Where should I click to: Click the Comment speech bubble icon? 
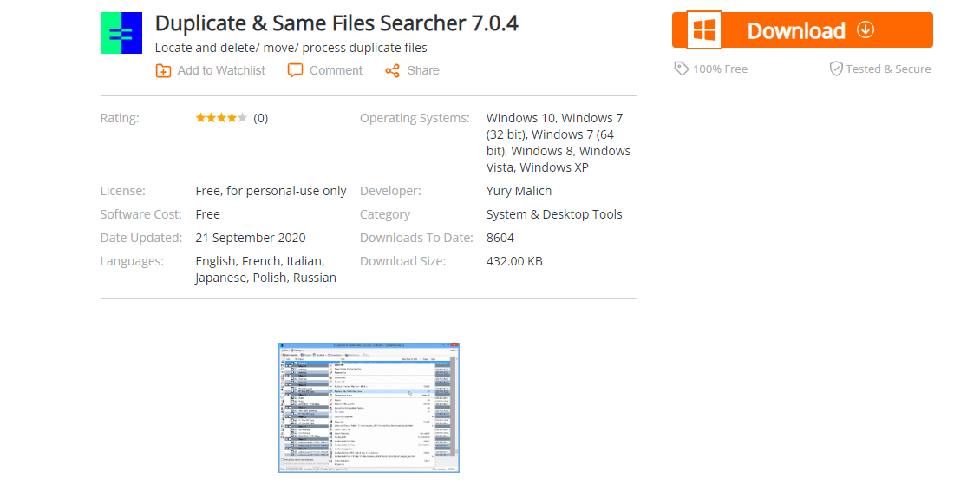[295, 70]
